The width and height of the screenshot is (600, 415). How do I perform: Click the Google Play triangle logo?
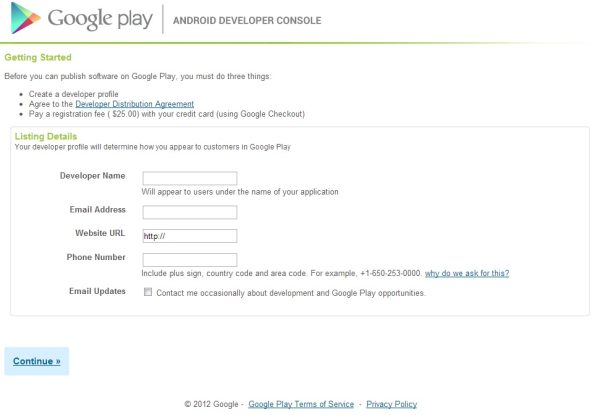tap(24, 19)
